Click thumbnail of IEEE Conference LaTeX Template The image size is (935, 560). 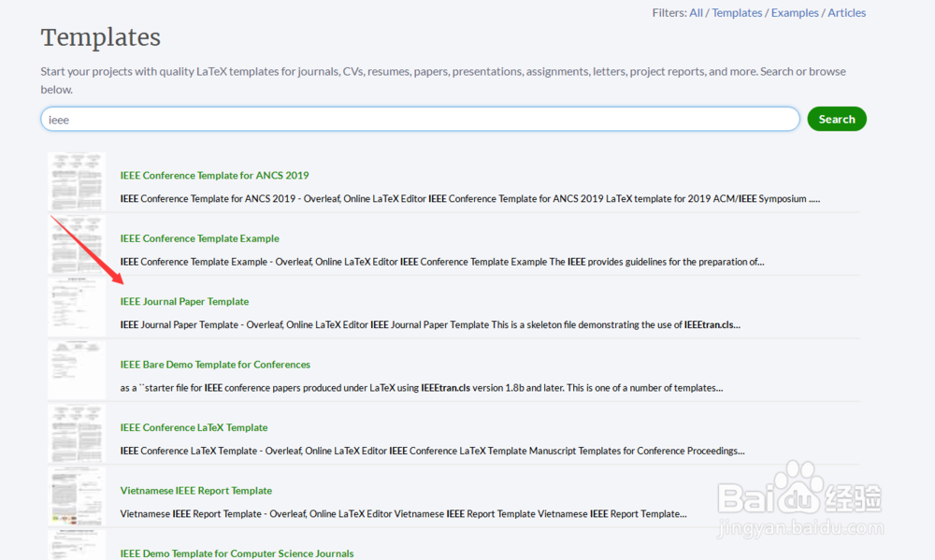point(77,433)
